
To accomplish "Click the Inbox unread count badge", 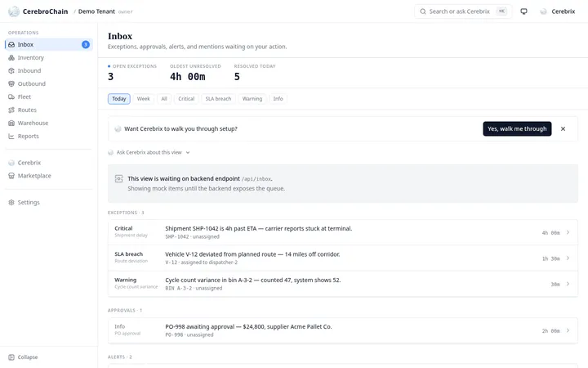I will (86, 44).
